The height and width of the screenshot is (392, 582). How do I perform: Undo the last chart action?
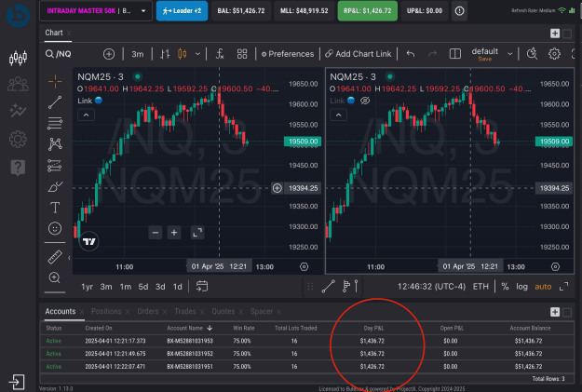[x=410, y=54]
